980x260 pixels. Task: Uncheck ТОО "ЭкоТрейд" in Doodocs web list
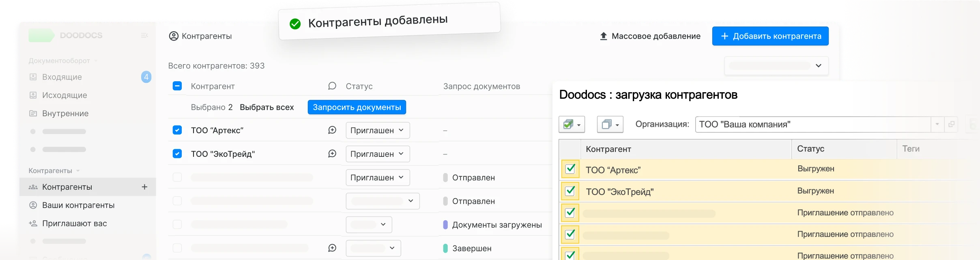(177, 154)
